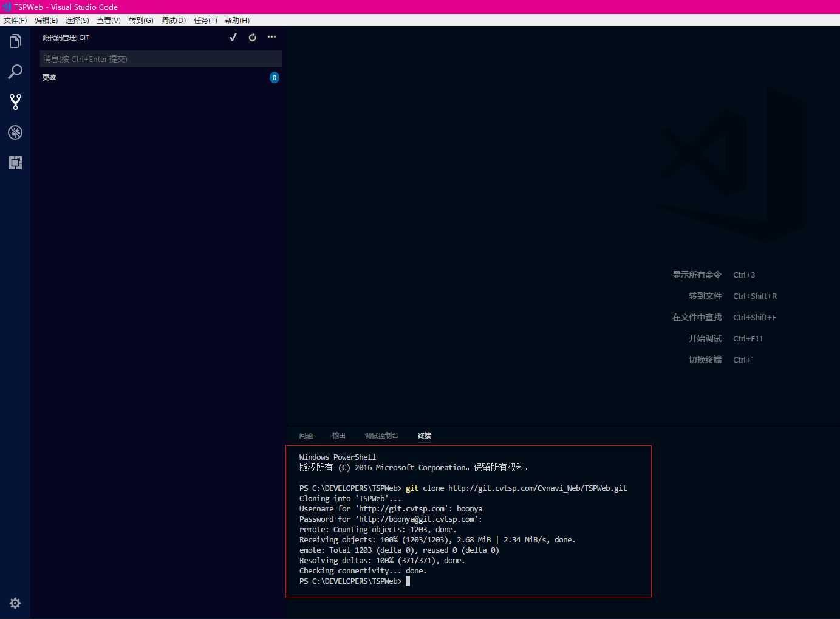This screenshot has height=619, width=840.
Task: Click the commit message input field
Action: [161, 59]
